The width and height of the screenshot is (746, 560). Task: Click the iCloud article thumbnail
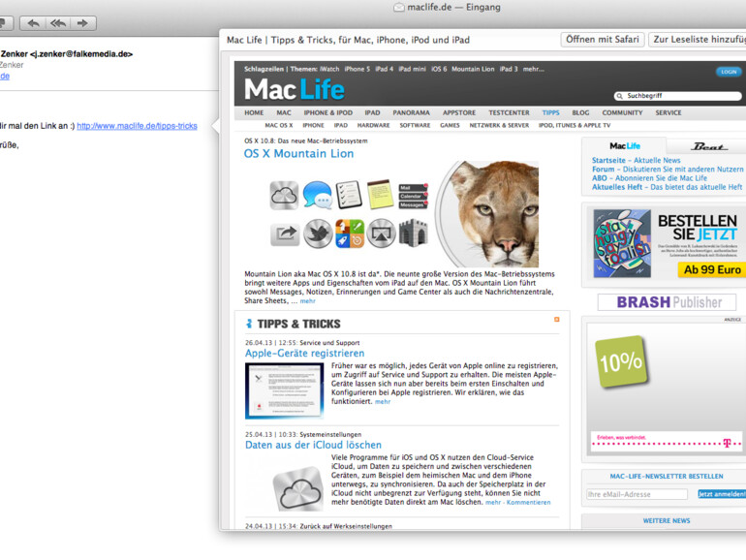[x=297, y=488]
